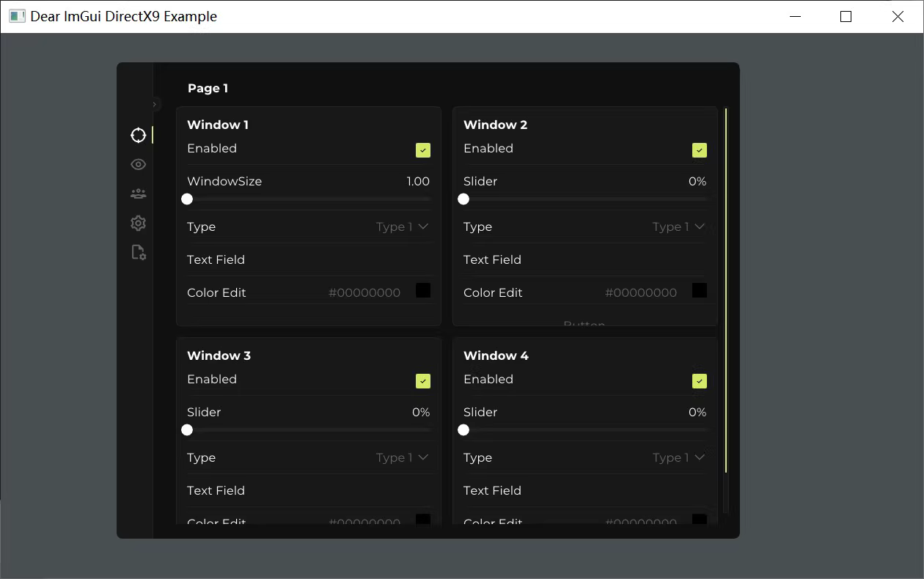The image size is (924, 579).
Task: Expand the Type combo in Window 2
Action: coord(678,227)
